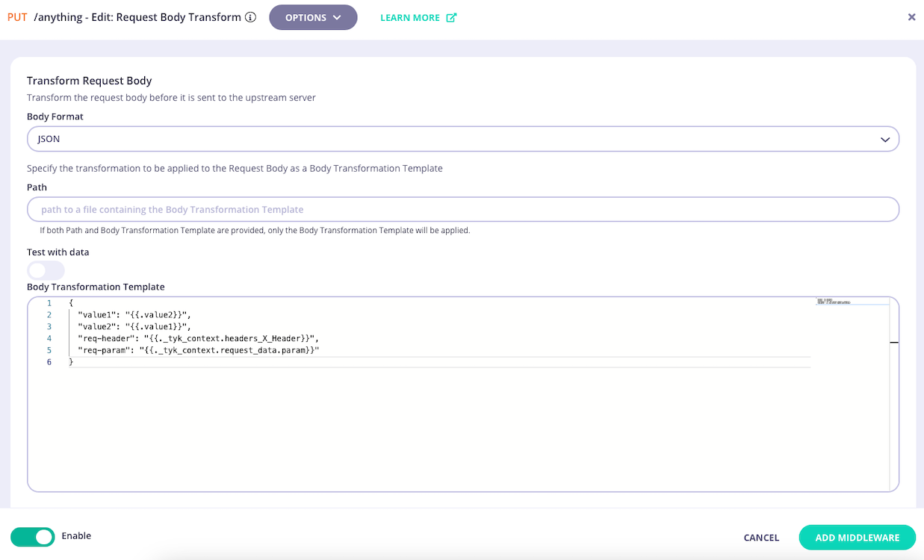Click the info icon beside Request Body Transform title
This screenshot has height=560, width=924.
click(x=250, y=16)
